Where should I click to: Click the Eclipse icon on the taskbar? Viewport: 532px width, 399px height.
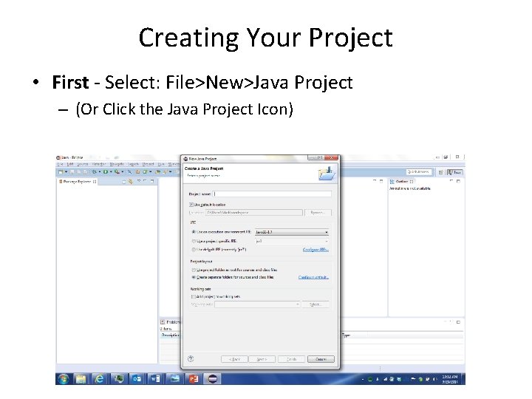coord(212,379)
